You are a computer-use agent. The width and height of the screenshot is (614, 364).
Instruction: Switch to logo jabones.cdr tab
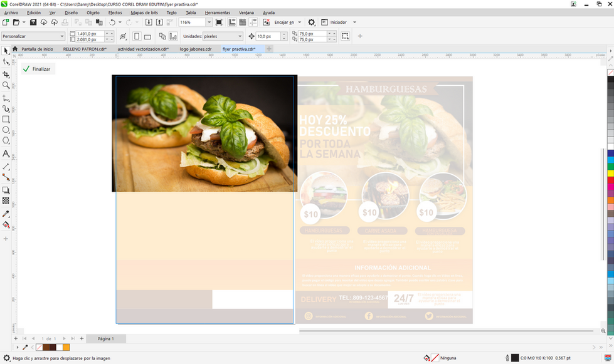196,49
